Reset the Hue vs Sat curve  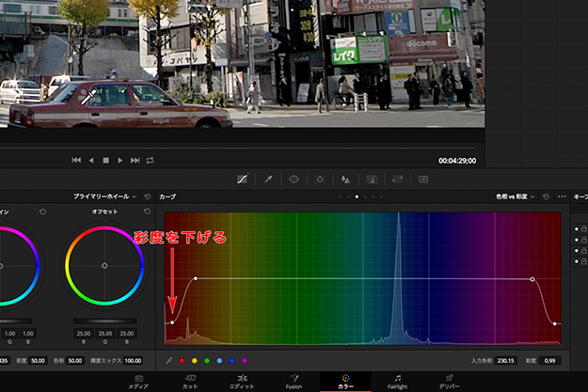coord(547,196)
